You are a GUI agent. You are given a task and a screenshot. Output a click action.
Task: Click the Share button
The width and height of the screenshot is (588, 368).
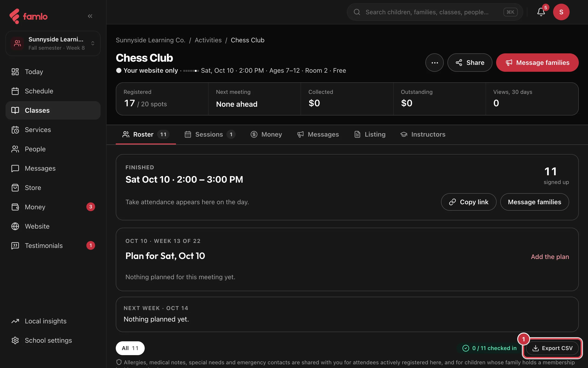(470, 63)
